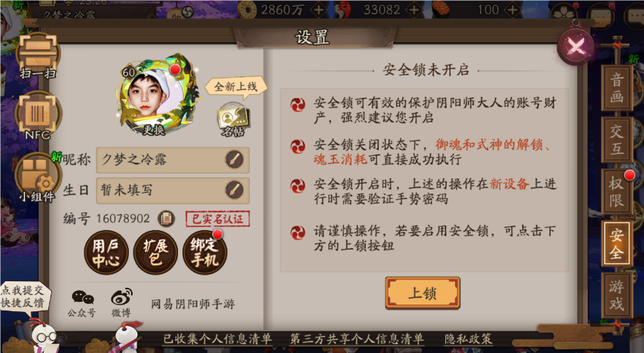Click the 绑定手机 round button
The image size is (644, 353).
(204, 253)
